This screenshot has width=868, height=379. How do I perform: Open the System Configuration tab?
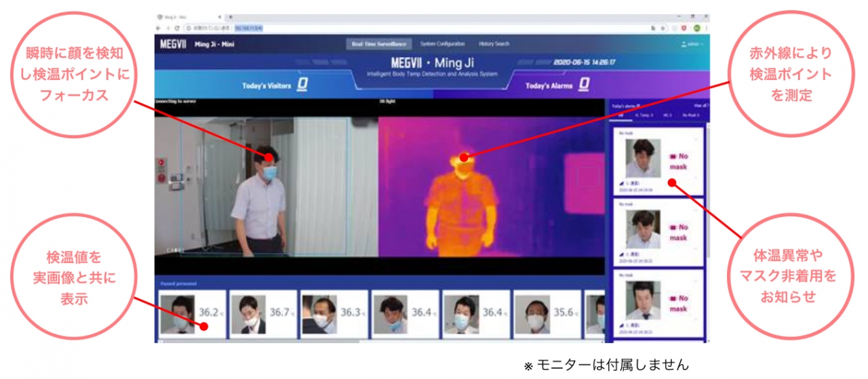[x=441, y=44]
